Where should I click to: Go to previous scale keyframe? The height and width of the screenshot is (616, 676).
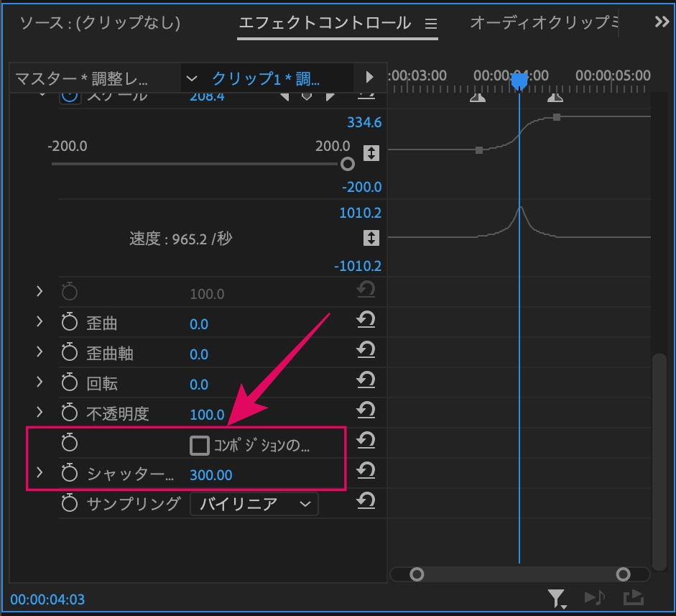pos(284,96)
